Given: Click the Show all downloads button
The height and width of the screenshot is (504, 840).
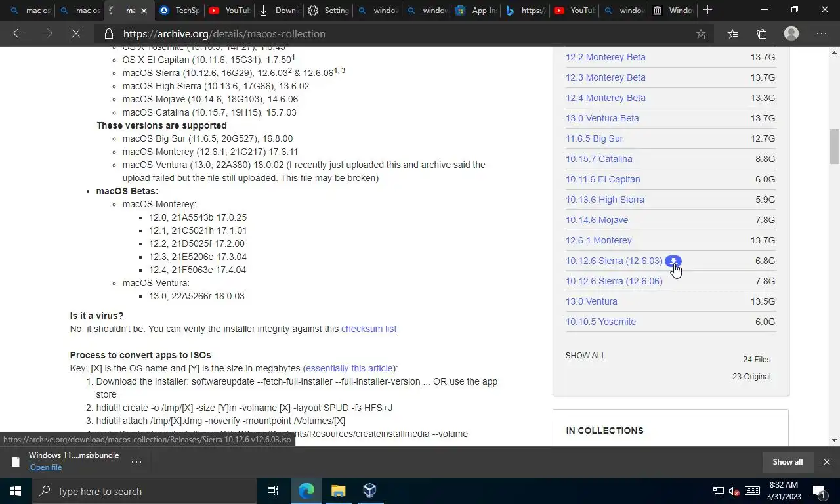Looking at the screenshot, I should click(787, 461).
